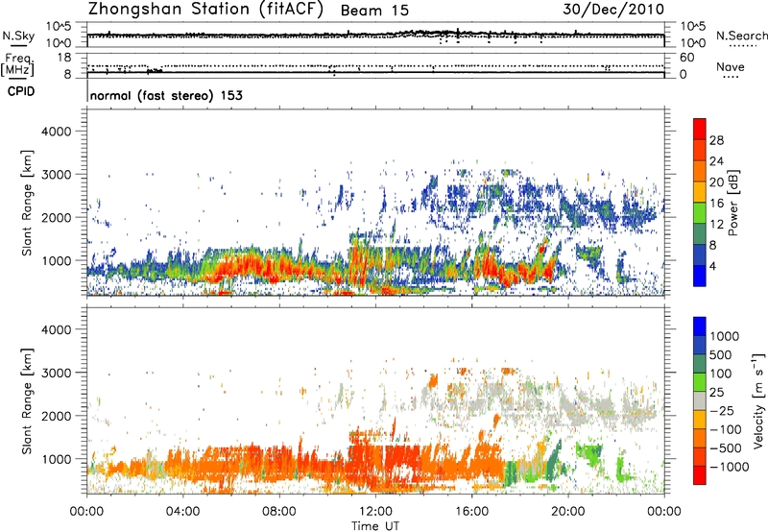768x532 pixels.
Task: Click the 'Beam 15' label
Action: click(374, 11)
